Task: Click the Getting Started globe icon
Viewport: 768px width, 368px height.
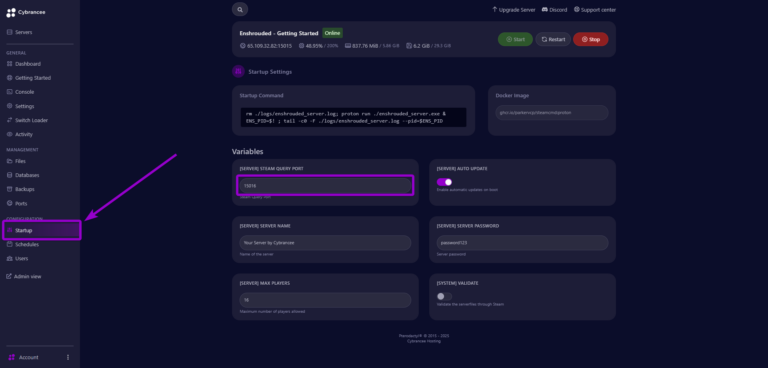Action: tap(9, 78)
